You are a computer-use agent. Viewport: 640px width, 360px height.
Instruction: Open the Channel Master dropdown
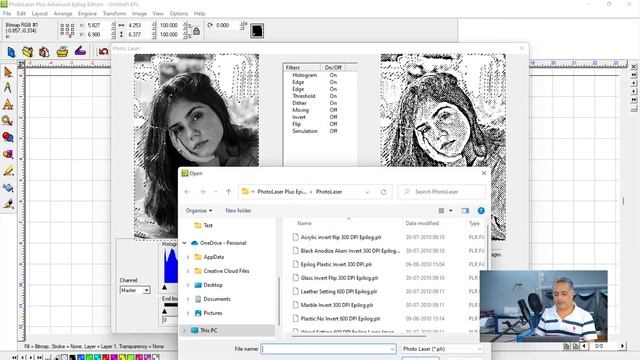[135, 290]
